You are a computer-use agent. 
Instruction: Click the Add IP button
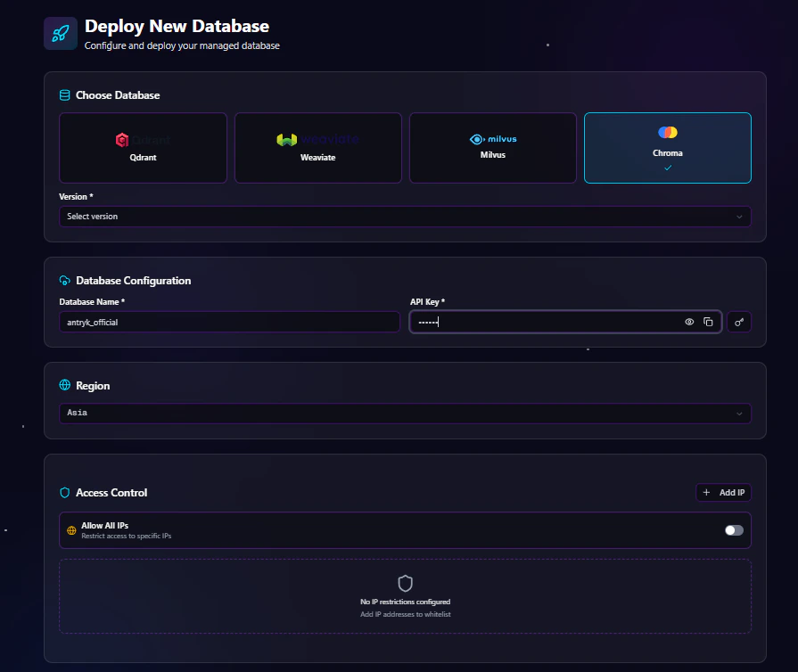(x=723, y=493)
